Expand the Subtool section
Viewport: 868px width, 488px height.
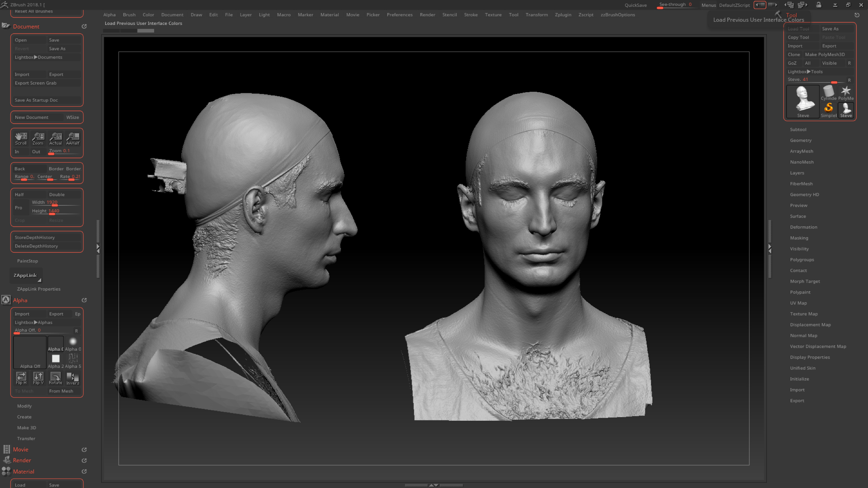point(798,129)
